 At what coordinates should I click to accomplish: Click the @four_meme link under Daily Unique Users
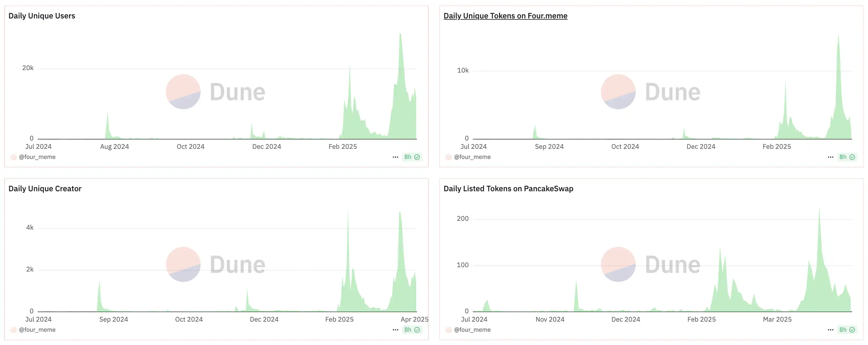tap(37, 157)
